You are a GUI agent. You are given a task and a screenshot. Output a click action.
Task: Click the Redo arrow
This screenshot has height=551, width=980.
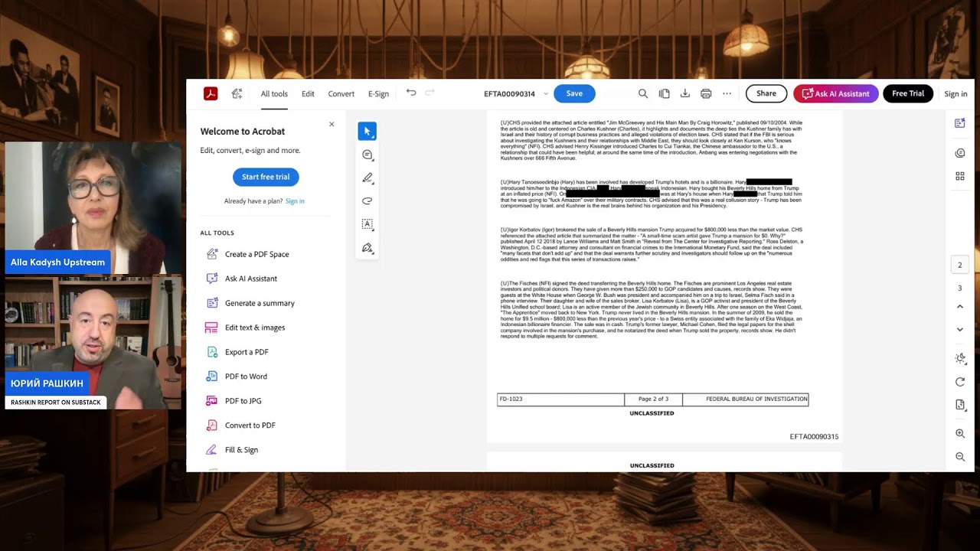click(430, 93)
